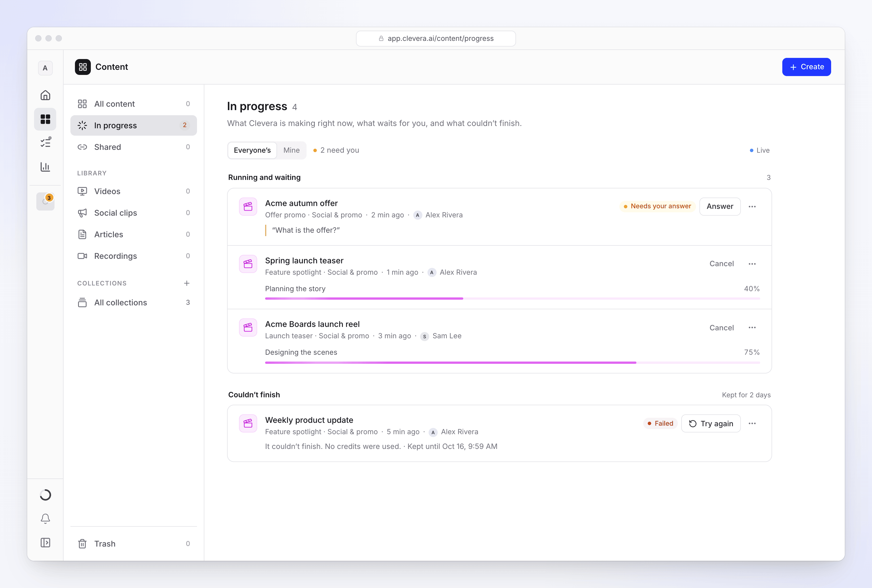Select In progress in sidebar

point(133,125)
